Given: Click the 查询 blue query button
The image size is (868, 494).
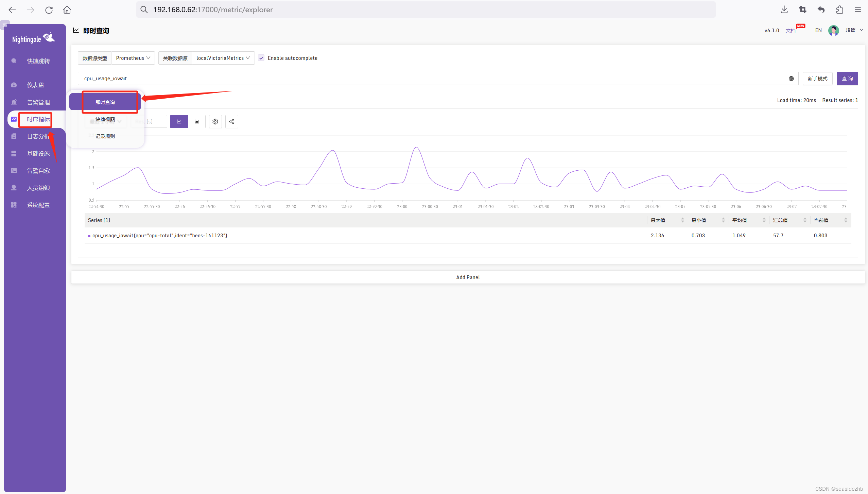Looking at the screenshot, I should point(847,78).
